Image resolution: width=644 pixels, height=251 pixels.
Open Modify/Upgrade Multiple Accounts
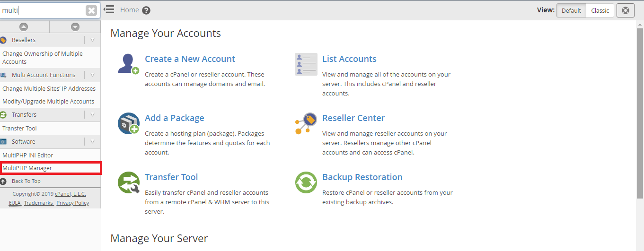(48, 101)
